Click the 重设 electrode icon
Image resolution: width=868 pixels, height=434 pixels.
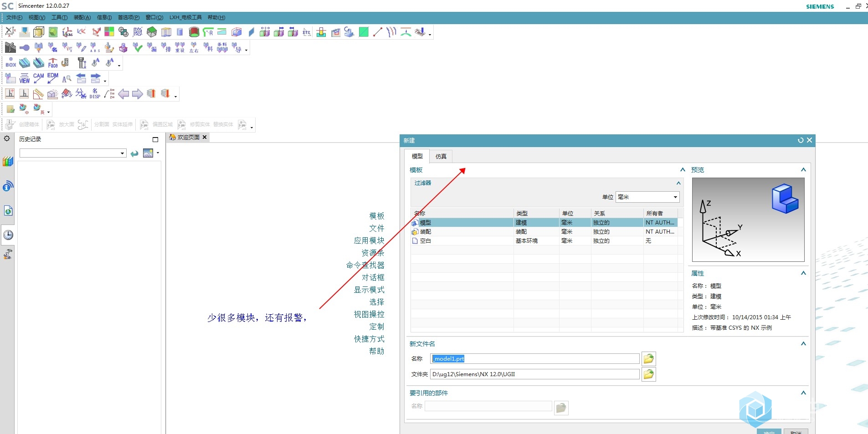coord(180,47)
